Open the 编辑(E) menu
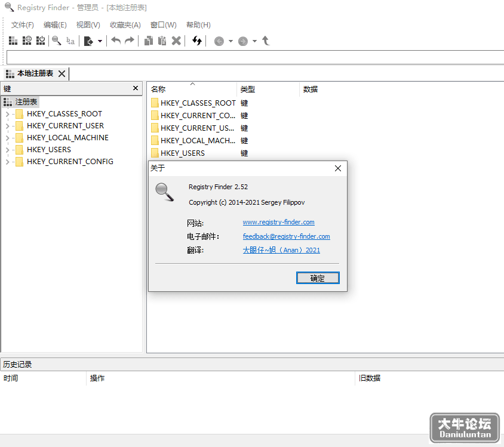Image resolution: width=504 pixels, height=447 pixels. coord(55,24)
